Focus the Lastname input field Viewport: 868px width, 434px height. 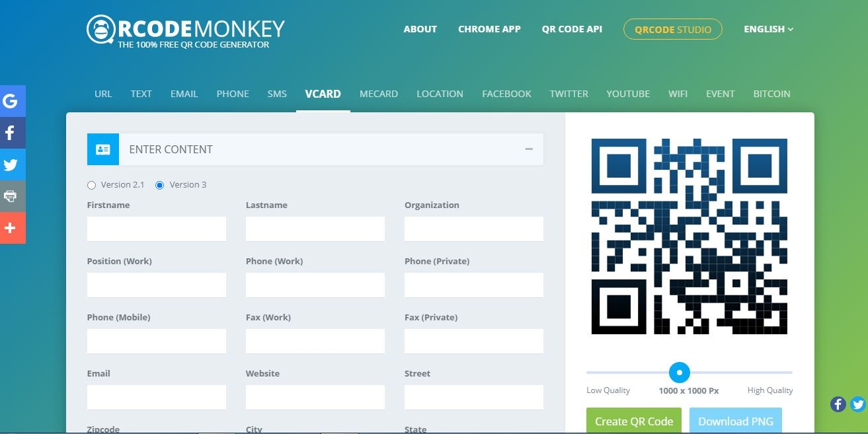coord(315,229)
